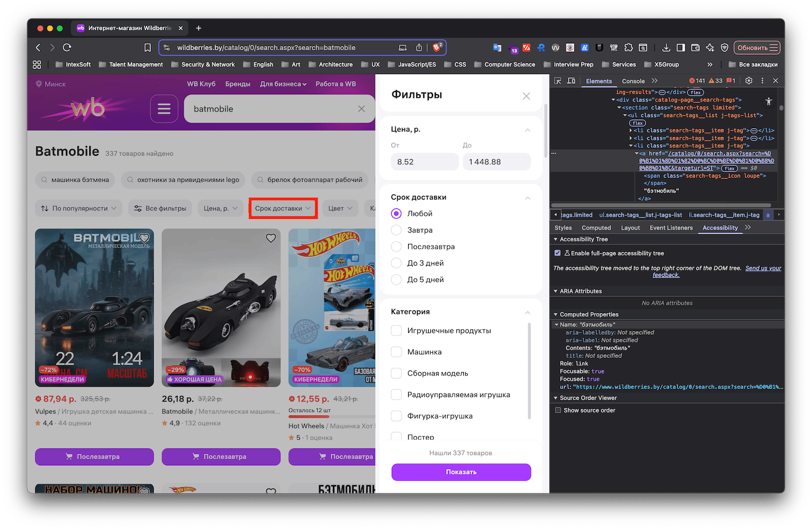Click the price От input field
This screenshot has width=812, height=529.
click(x=424, y=162)
